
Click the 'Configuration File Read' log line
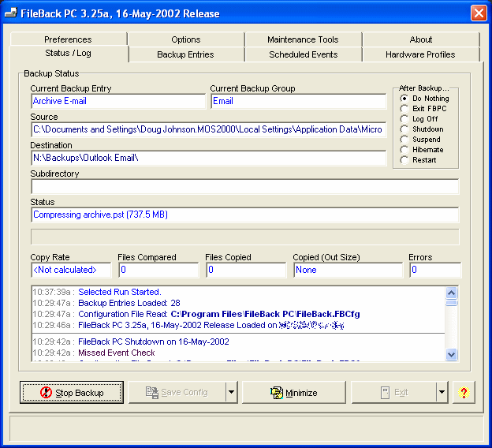point(218,314)
